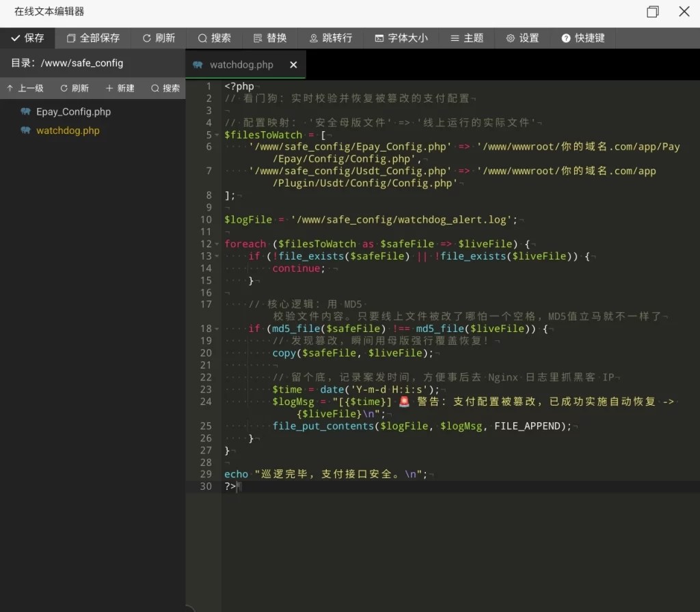Search files in the sidebar directory panel
This screenshot has width=700, height=612.
(165, 88)
